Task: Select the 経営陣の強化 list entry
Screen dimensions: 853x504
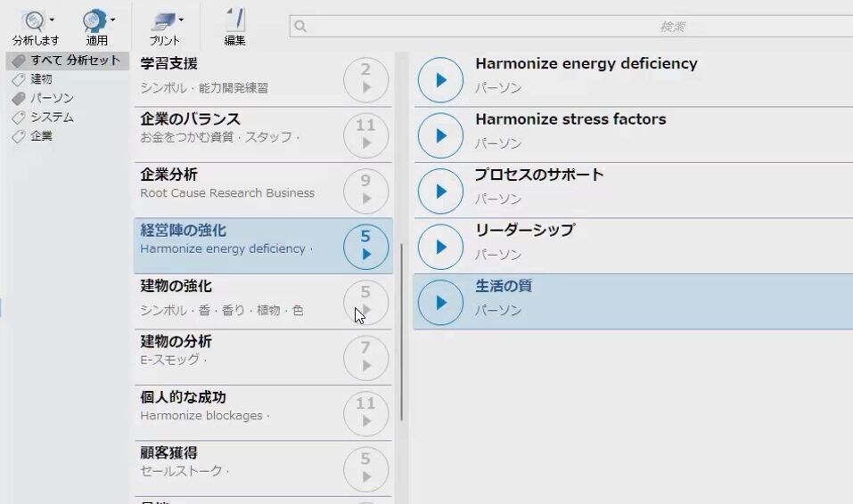Action: (x=263, y=247)
